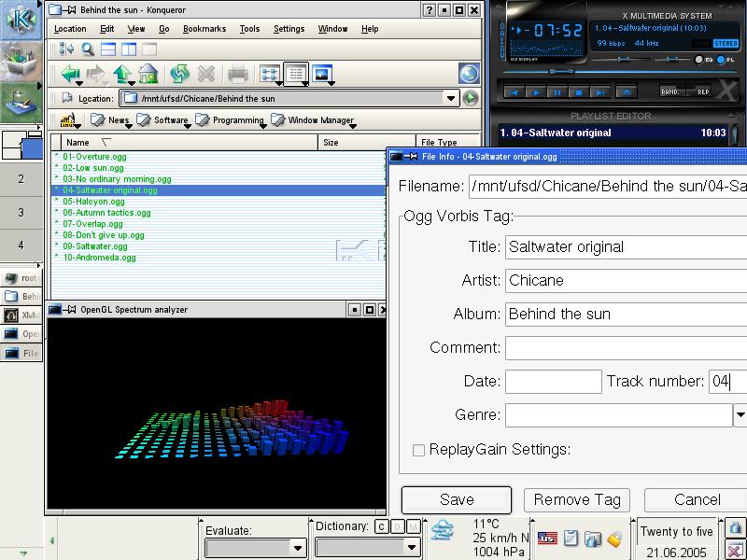Open the K menu launcher icon
The height and width of the screenshot is (560, 747).
21,19
